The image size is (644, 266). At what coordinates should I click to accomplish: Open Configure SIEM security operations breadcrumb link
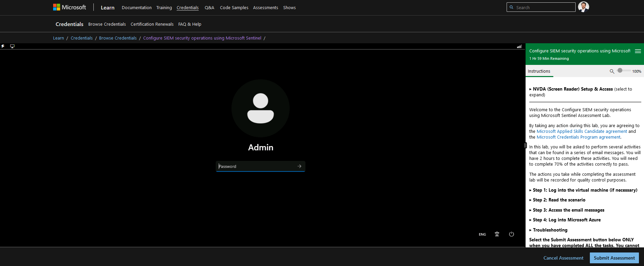click(x=202, y=38)
